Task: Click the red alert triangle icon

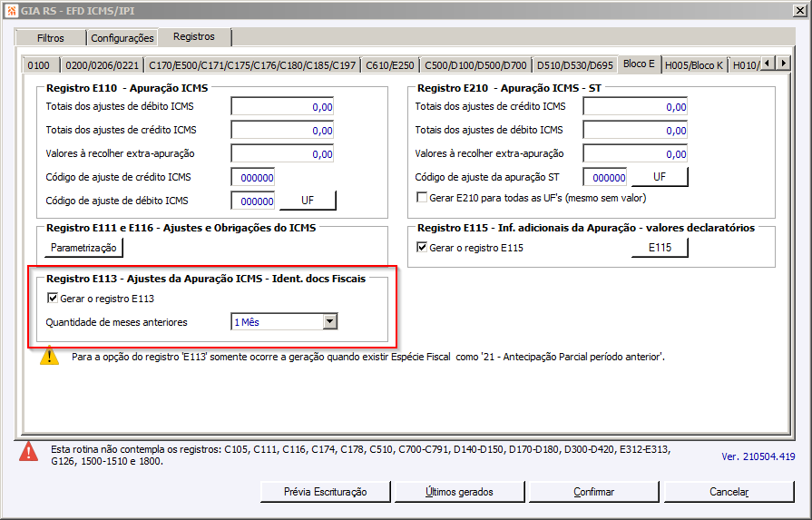Action: point(28,451)
